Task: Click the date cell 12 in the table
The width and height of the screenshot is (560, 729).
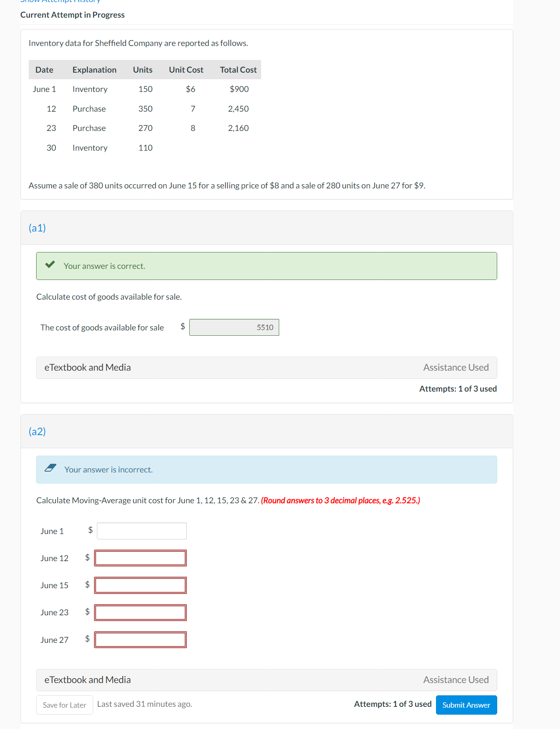Action: 51,109
